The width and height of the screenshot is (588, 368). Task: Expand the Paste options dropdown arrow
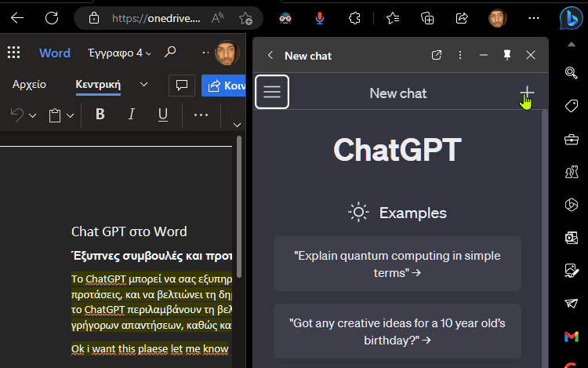tap(70, 115)
